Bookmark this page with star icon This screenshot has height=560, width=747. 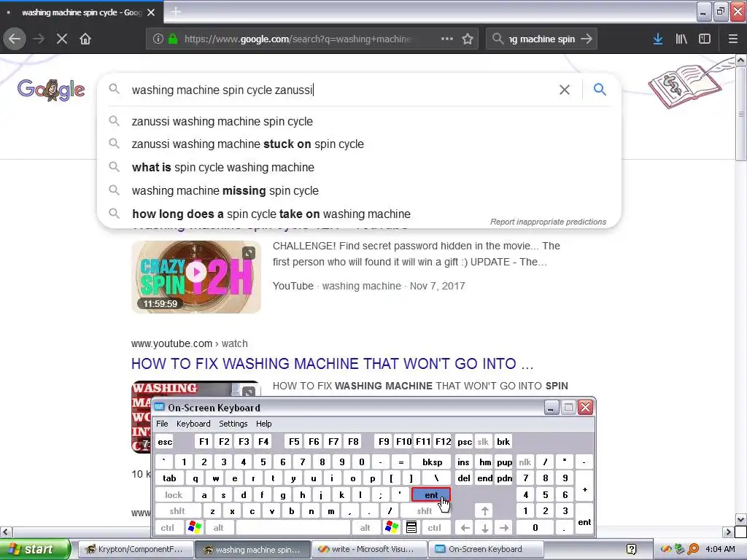tap(468, 39)
